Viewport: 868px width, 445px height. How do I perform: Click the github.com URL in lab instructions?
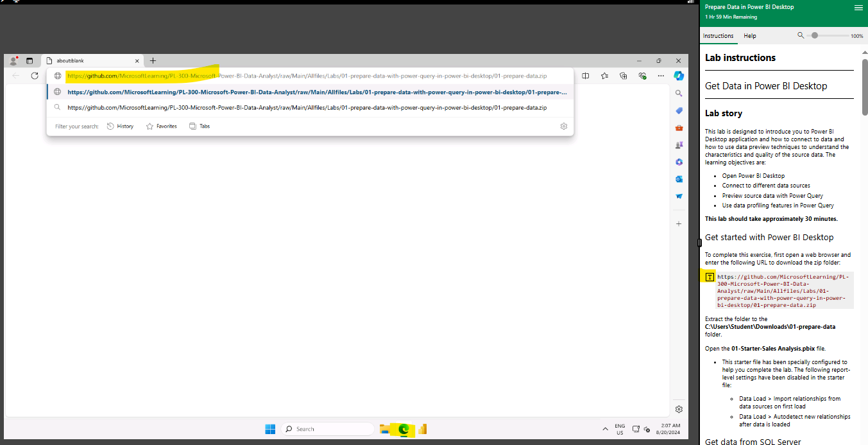coord(783,291)
